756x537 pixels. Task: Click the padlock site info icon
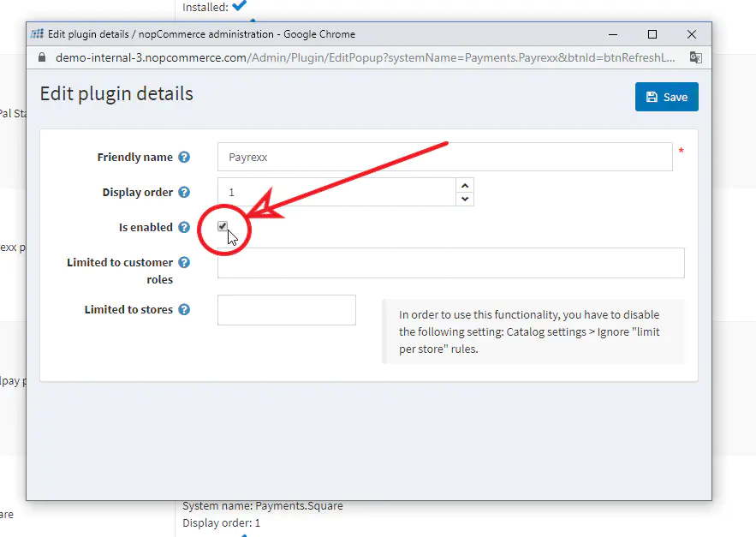coord(42,58)
